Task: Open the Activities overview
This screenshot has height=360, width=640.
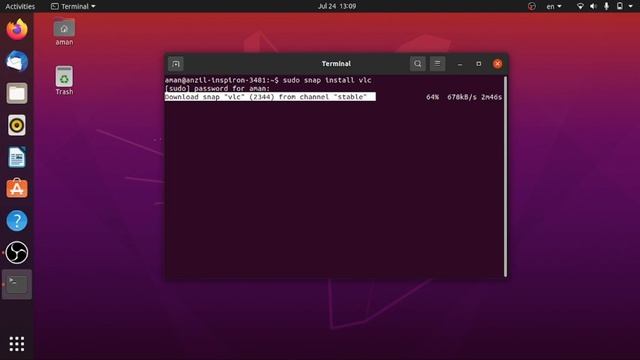Action: 20,6
